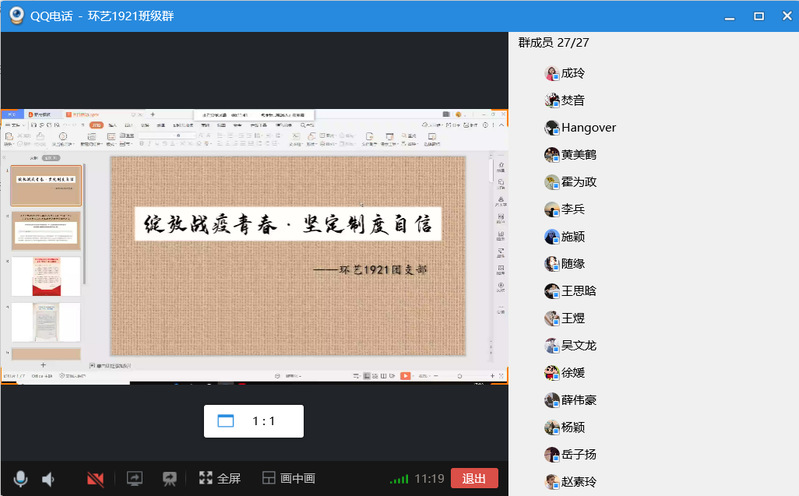Click 李兵's avatar icon
This screenshot has width=799, height=496.
tap(552, 209)
